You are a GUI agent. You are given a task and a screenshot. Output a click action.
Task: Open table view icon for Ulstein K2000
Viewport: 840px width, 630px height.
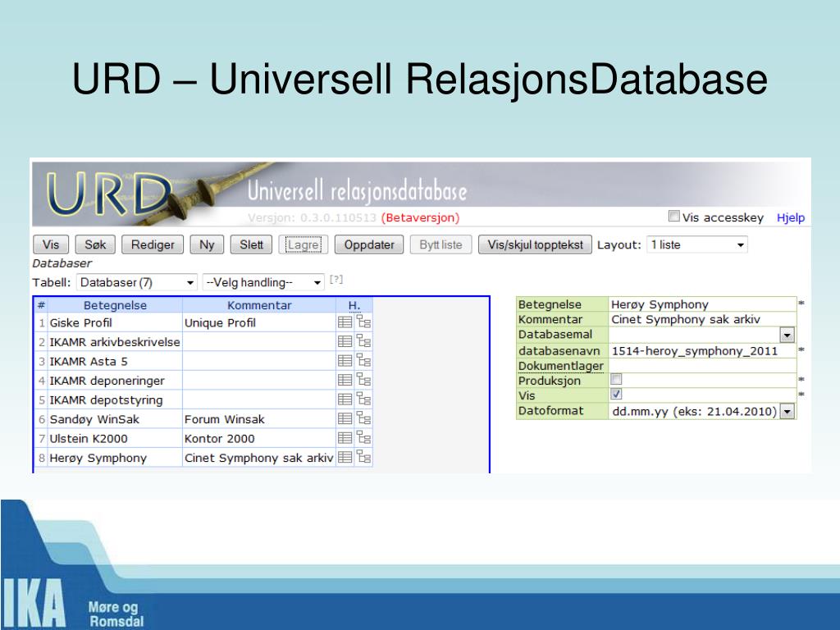tap(345, 438)
